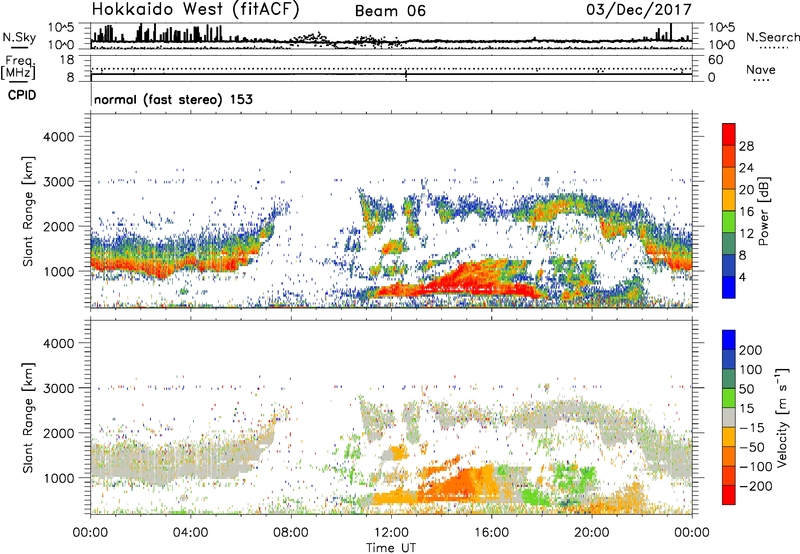Image resolution: width=800 pixels, height=554 pixels.
Task: Click the '18' frequency tick label
Action: point(67,60)
